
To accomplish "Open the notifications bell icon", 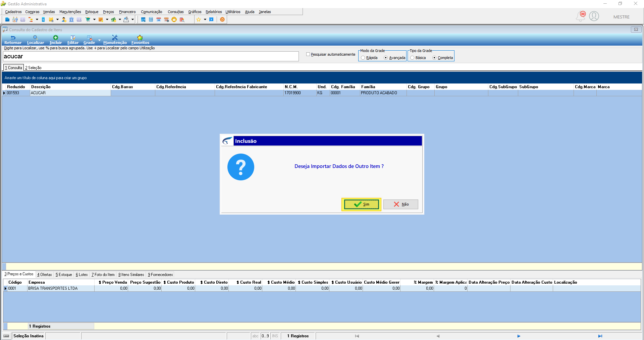I will (x=581, y=16).
